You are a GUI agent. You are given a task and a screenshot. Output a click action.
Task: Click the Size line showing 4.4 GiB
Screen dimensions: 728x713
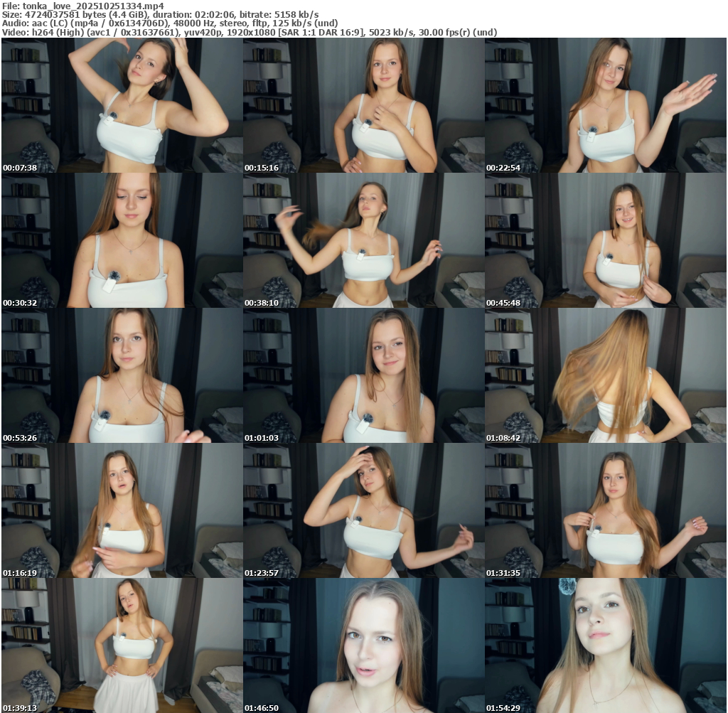tap(160, 14)
